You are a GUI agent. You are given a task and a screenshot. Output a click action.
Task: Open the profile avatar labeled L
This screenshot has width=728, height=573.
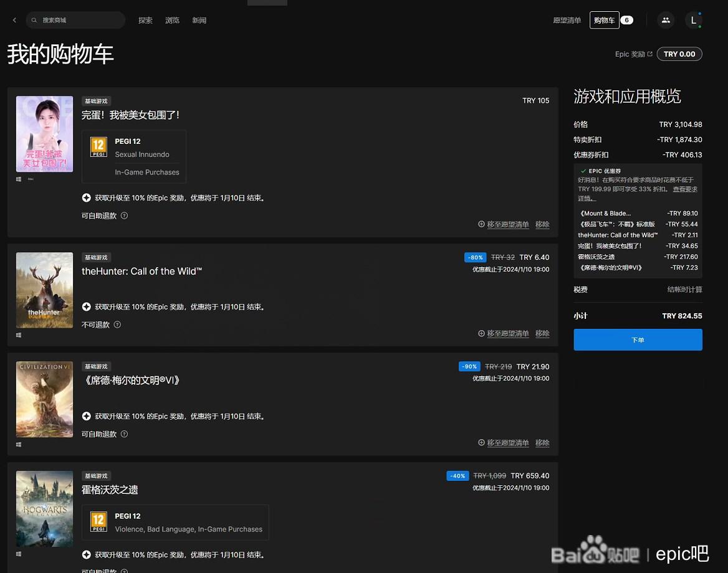pyautogui.click(x=694, y=20)
